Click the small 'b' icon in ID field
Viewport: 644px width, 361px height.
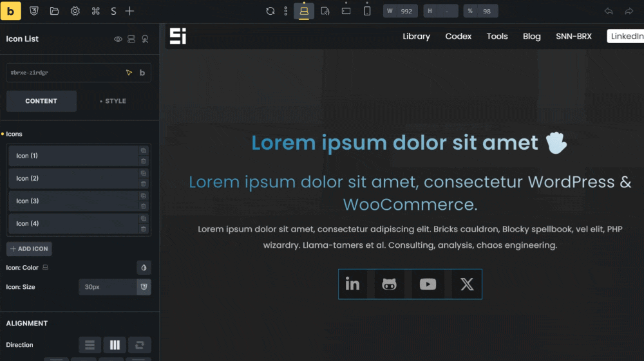tap(142, 73)
